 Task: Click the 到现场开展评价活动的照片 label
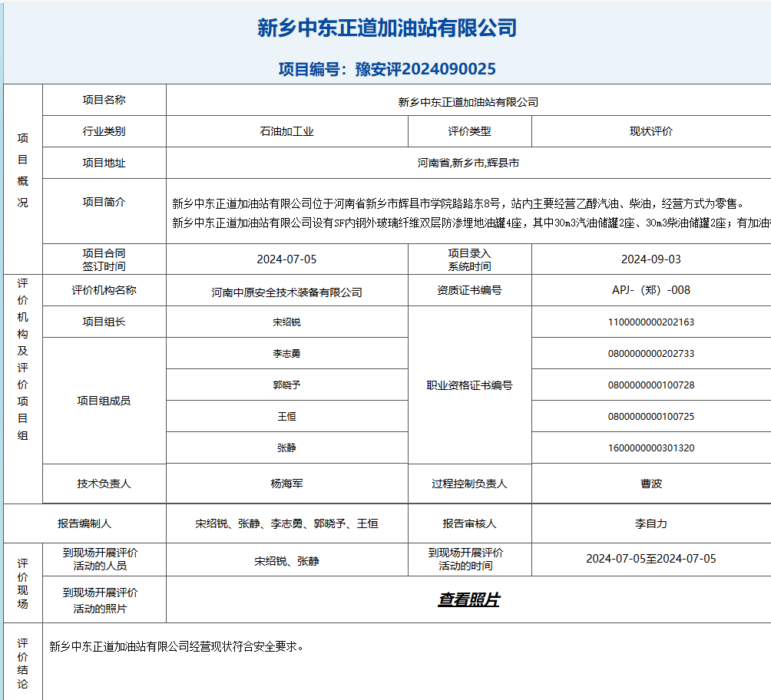click(101, 601)
